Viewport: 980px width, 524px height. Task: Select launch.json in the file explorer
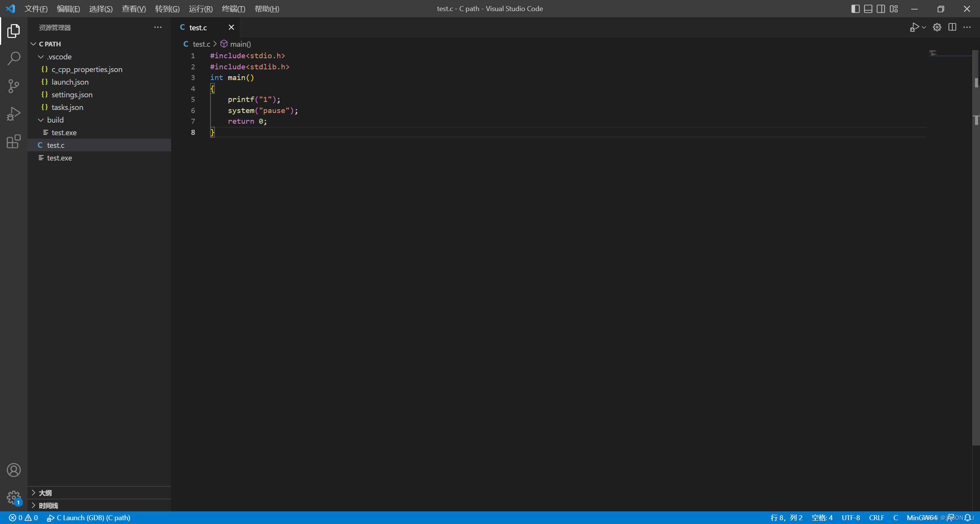[69, 82]
